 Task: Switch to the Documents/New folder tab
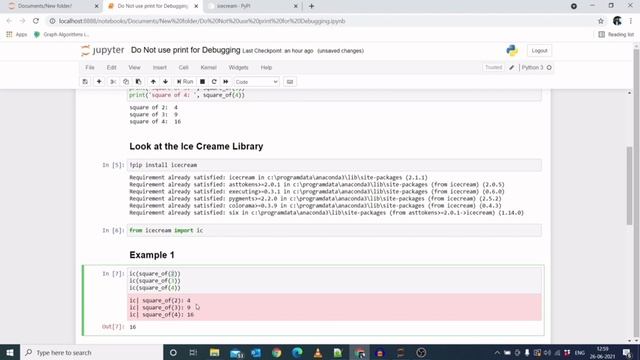(x=52, y=6)
